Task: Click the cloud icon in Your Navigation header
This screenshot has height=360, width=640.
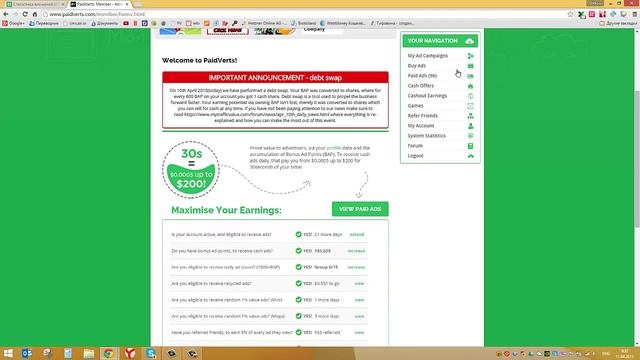Action: (469, 41)
